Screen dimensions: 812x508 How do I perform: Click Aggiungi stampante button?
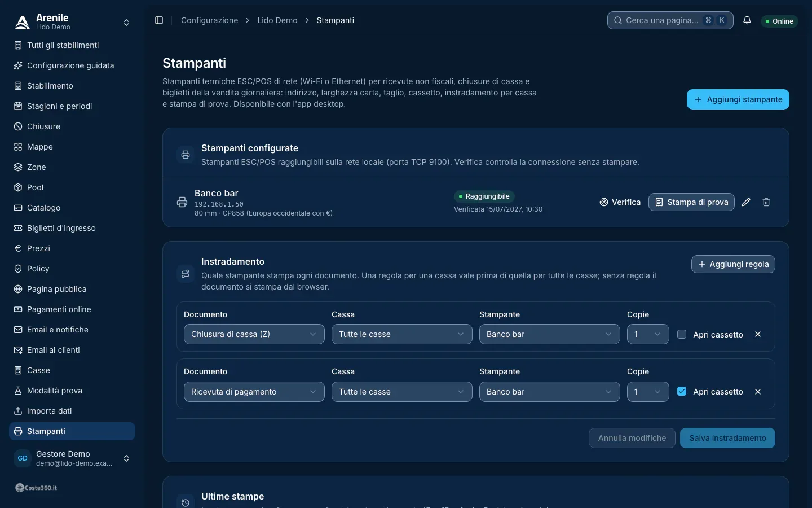tap(738, 99)
